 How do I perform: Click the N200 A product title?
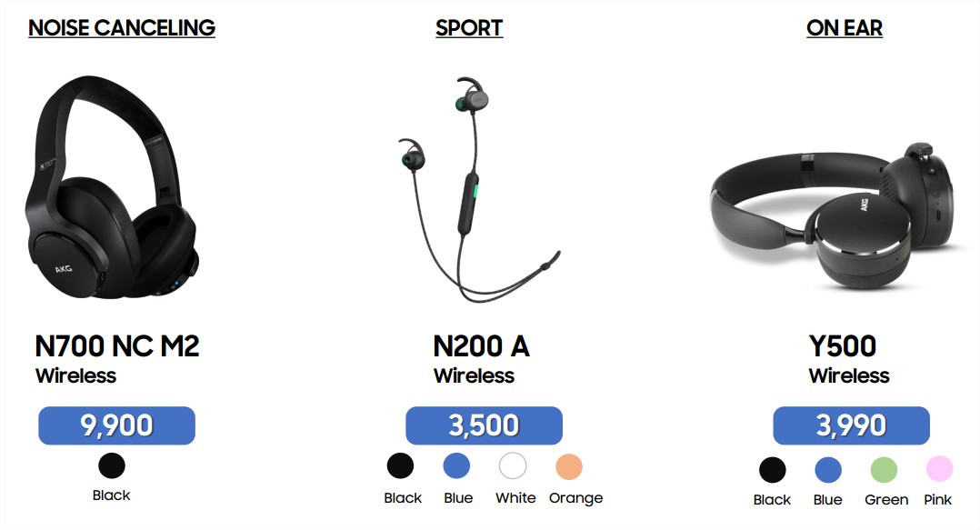481,346
